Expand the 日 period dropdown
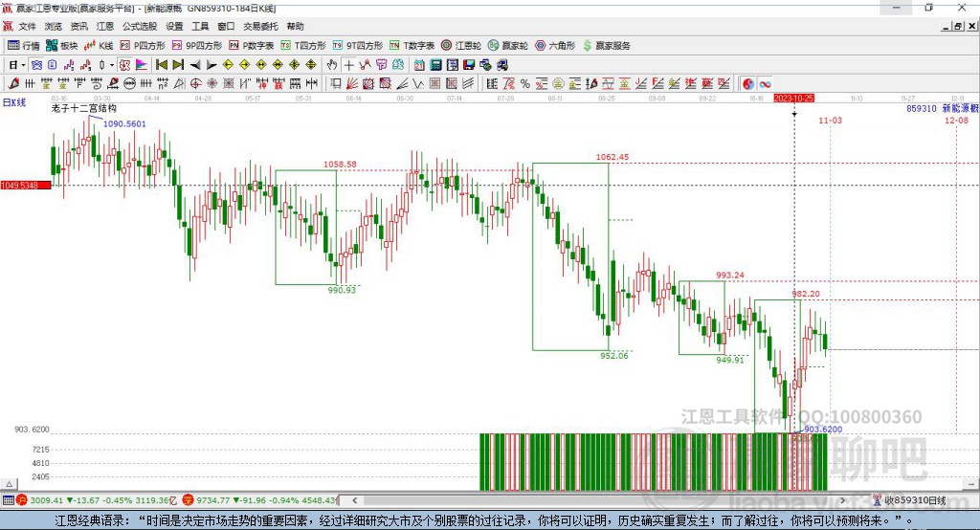 (x=23, y=65)
